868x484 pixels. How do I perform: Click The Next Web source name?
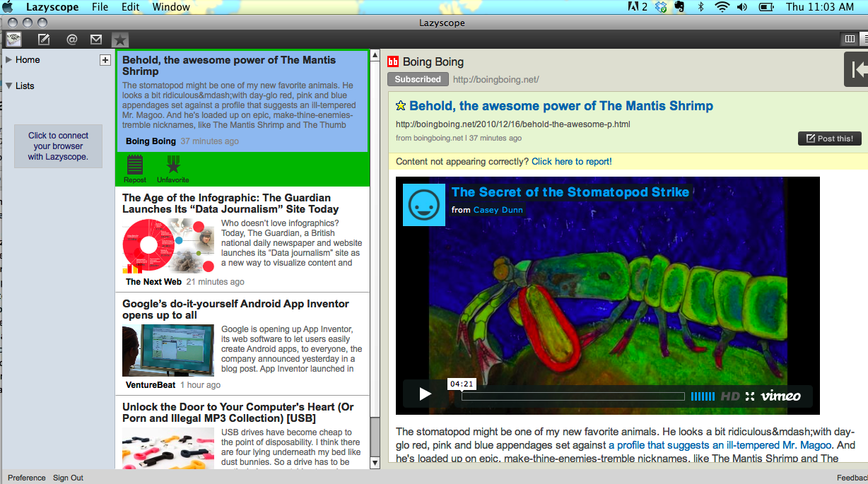click(153, 282)
